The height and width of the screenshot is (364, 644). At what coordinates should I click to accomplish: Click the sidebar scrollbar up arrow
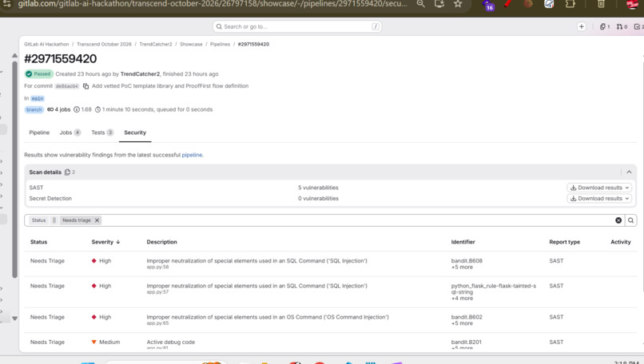[x=15, y=55]
